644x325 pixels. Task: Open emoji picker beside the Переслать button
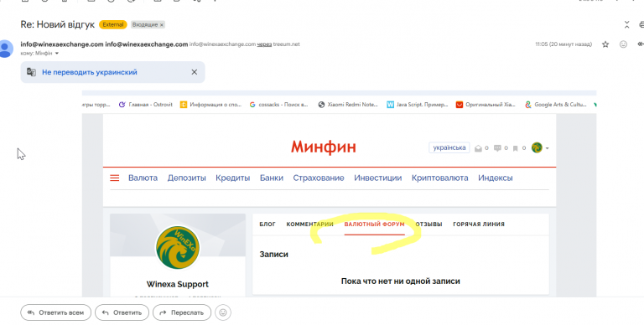(223, 312)
